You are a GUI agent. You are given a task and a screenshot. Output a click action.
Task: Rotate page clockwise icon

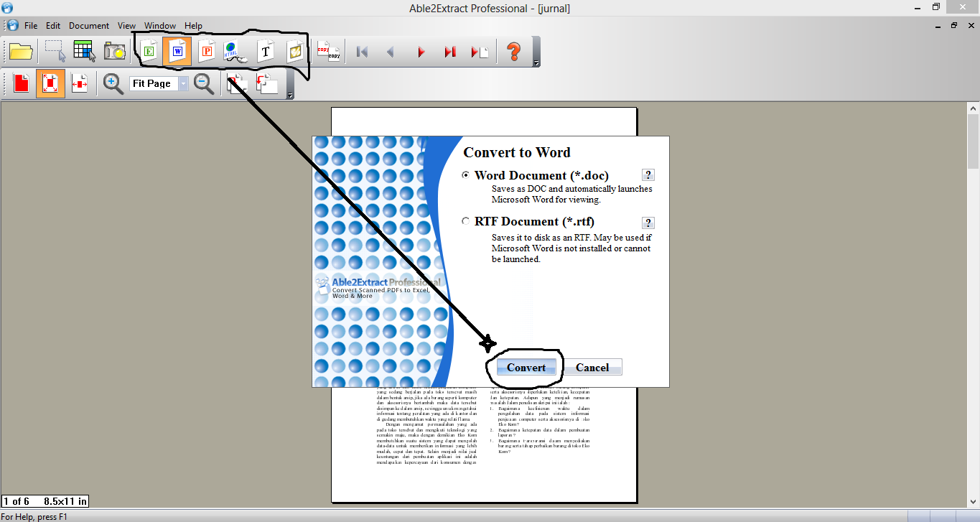(238, 84)
